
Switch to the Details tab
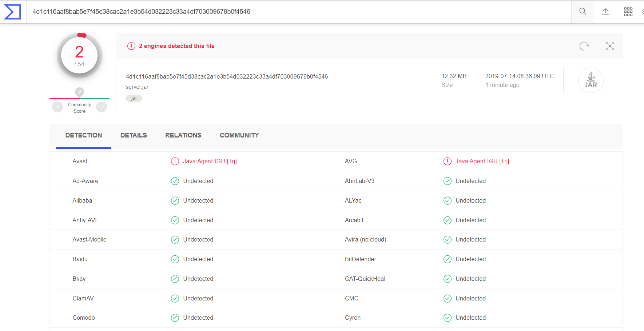tap(134, 135)
